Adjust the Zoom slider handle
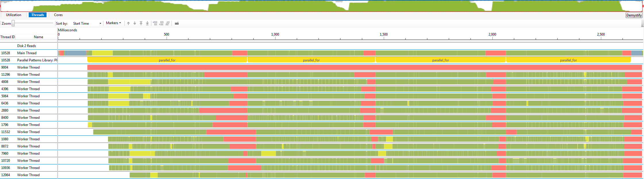 [x=13, y=24]
